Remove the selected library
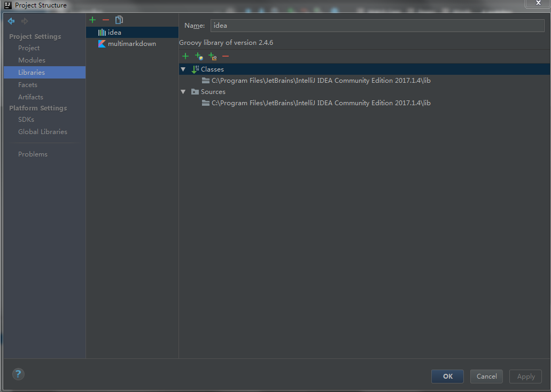 [106, 20]
